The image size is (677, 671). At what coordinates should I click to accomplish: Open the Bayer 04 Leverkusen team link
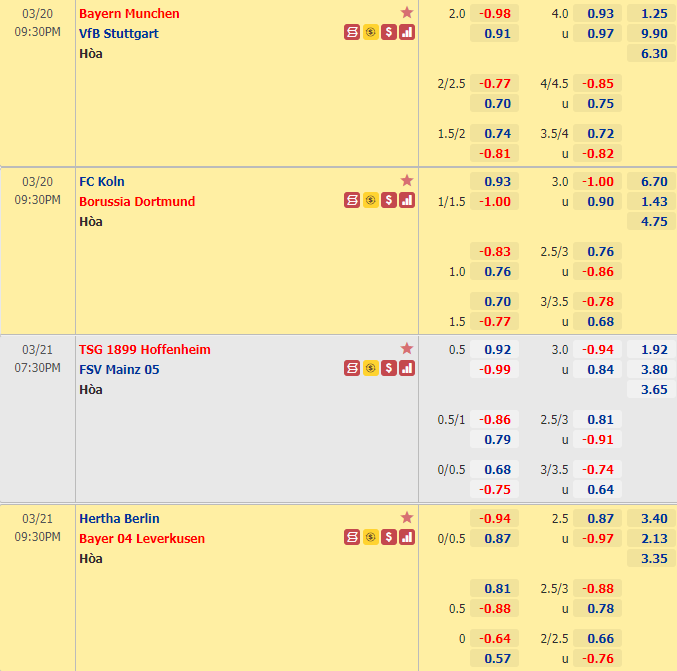142,538
